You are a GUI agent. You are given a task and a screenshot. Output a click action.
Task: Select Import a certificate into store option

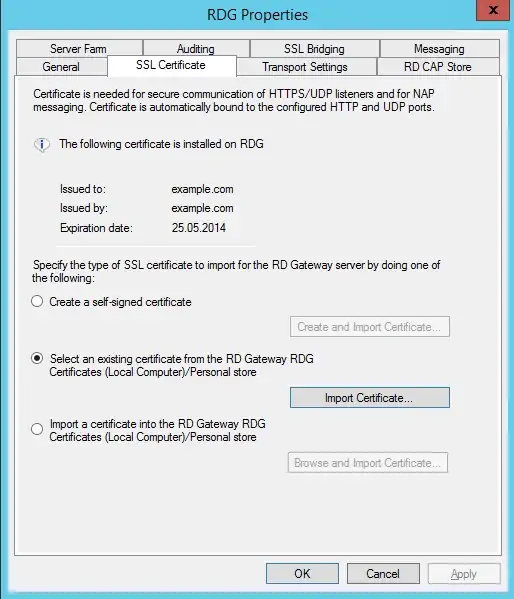[x=37, y=429]
